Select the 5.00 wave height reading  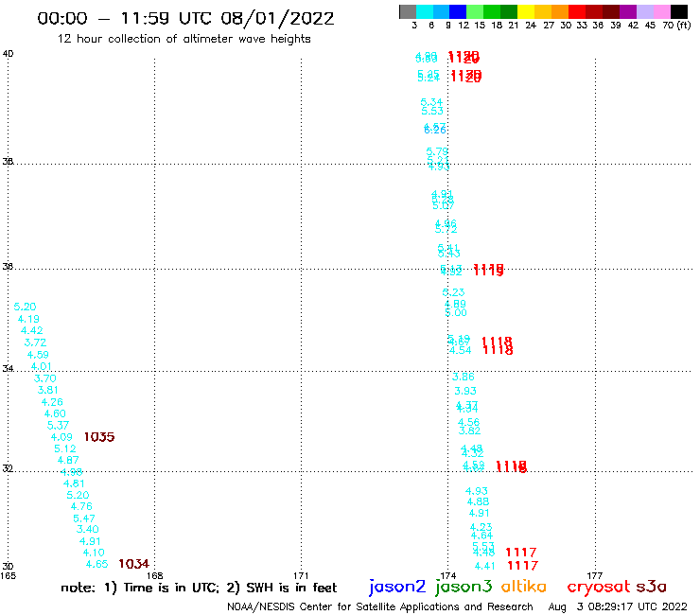click(x=456, y=312)
